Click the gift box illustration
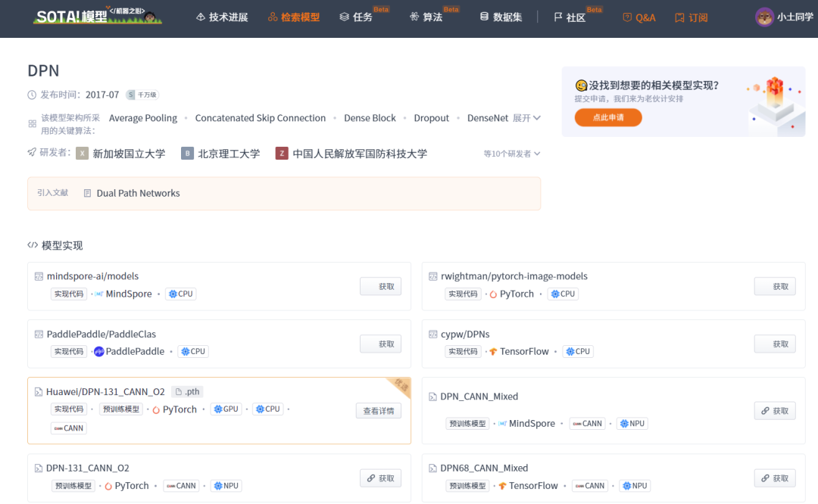Screen dimensions: 818x504 click(x=775, y=104)
